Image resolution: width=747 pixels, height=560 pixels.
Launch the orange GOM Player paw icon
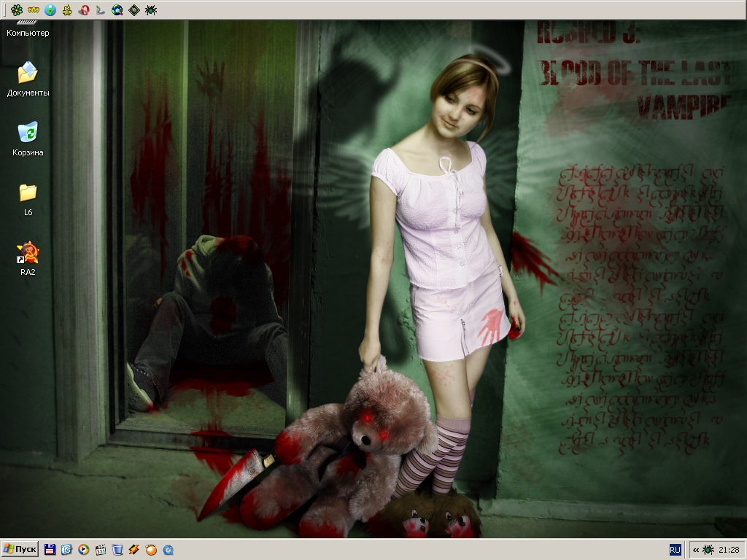151,550
